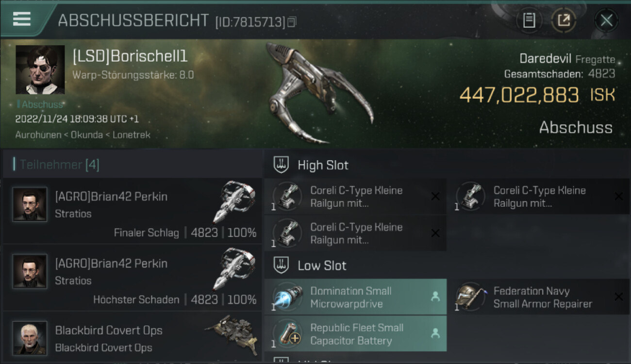631x364 pixels.
Task: Share the kill report externally
Action: pyautogui.click(x=564, y=20)
